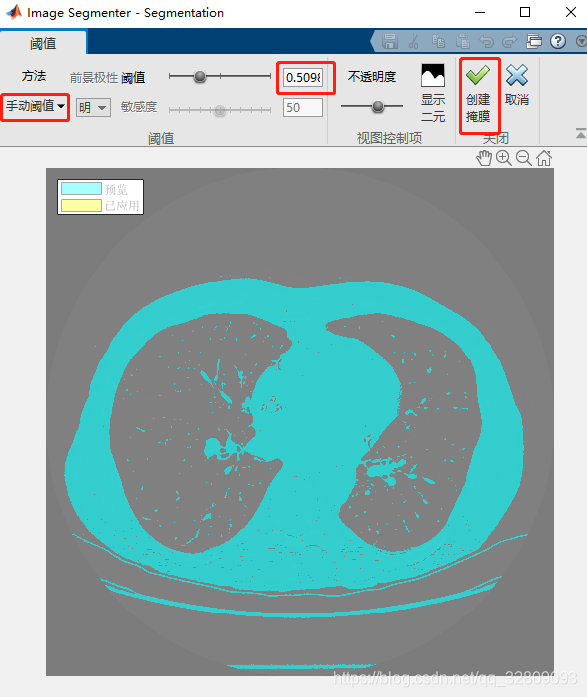This screenshot has width=587, height=697.
Task: Click the Paste clipboard icon
Action: click(x=463, y=41)
